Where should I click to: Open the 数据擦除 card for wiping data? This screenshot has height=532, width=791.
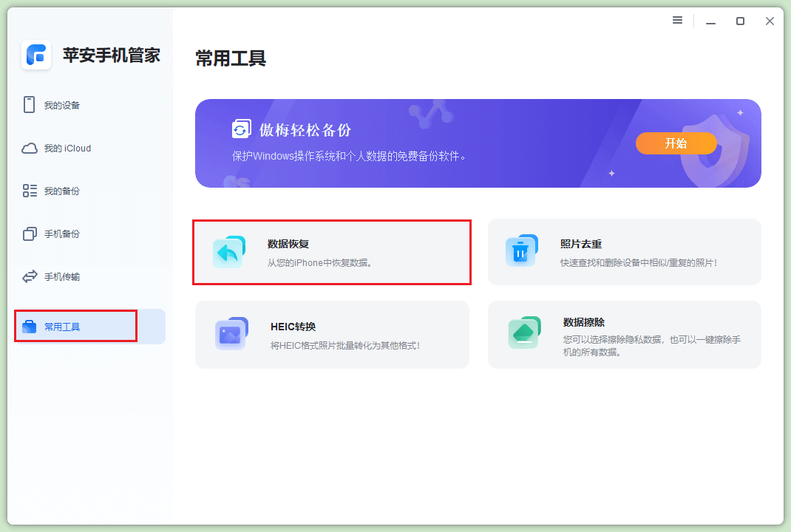point(625,335)
